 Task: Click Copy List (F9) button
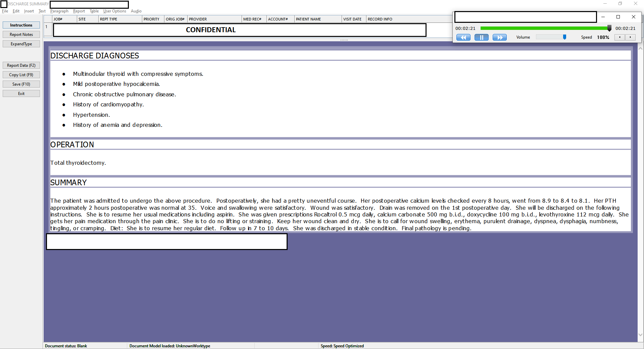[21, 75]
